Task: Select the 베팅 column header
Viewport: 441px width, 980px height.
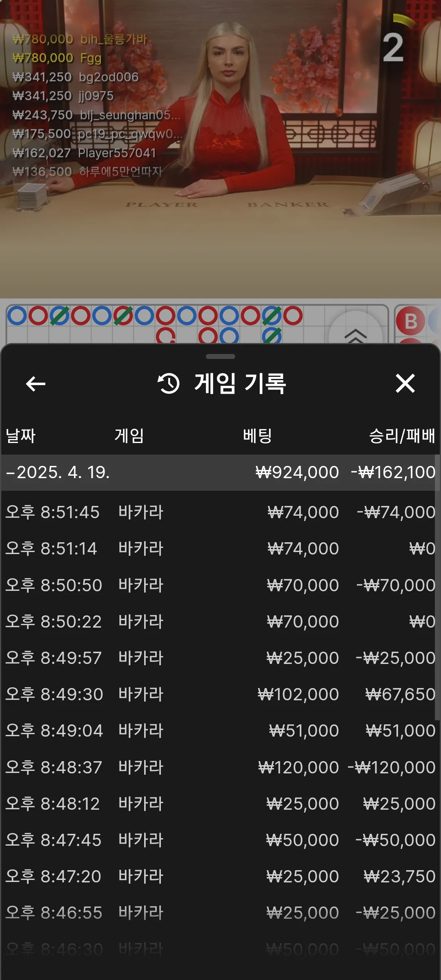Action: (x=257, y=436)
